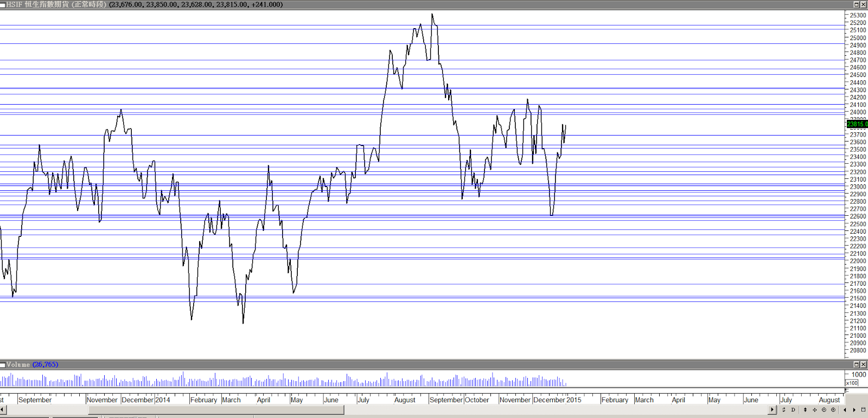This screenshot has height=418, width=868.
Task: Click the x100 volume multiplier label
Action: (x=852, y=383)
